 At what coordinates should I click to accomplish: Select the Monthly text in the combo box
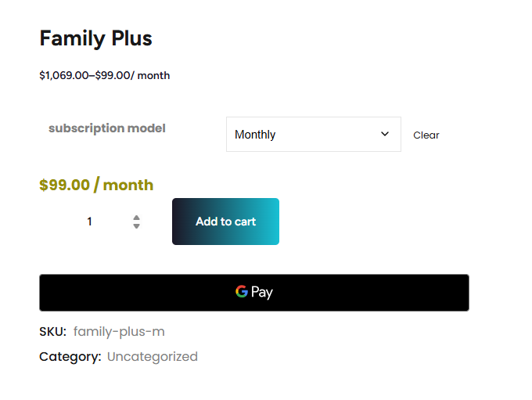255,135
